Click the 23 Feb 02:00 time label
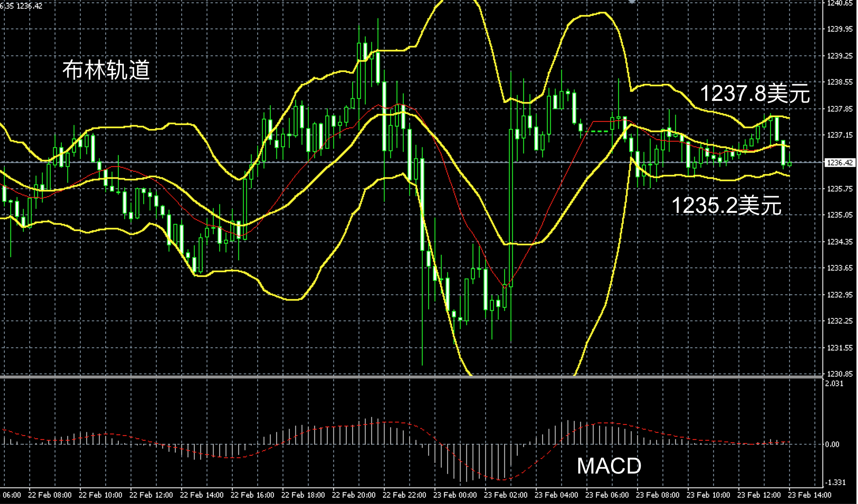Viewport: 858px width, 504px height. 506,495
